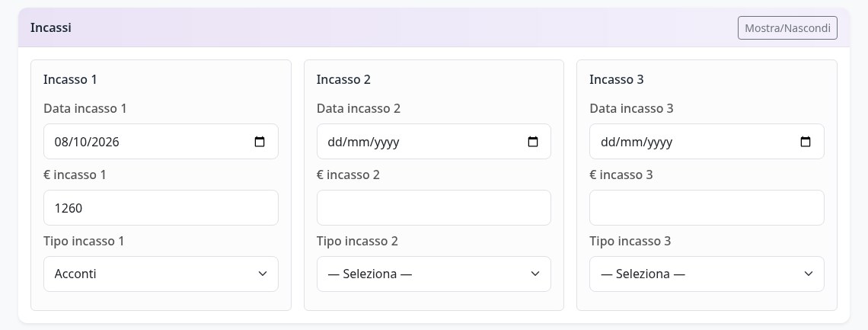
Task: Open calendar picker for Data incasso 3
Action: [806, 142]
